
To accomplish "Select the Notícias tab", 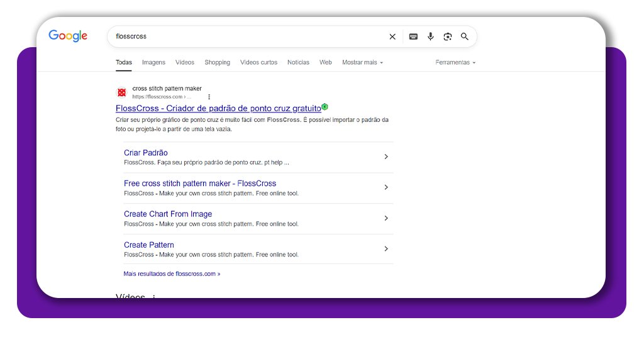I will click(298, 62).
